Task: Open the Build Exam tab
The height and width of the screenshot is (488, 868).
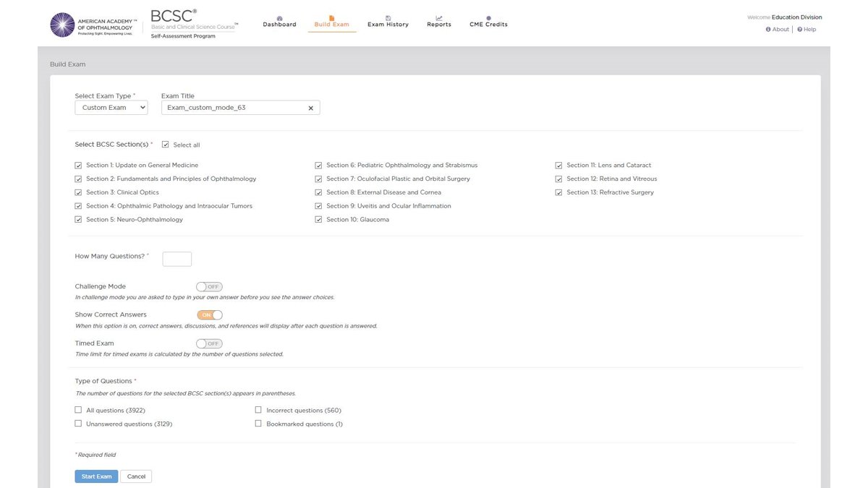Action: pyautogui.click(x=331, y=24)
